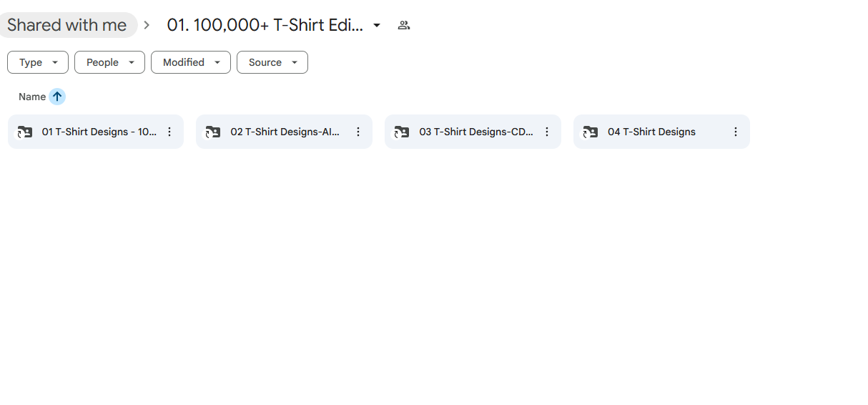The image size is (868, 405).
Task: Expand the Modified filter dropdown
Action: 190,62
